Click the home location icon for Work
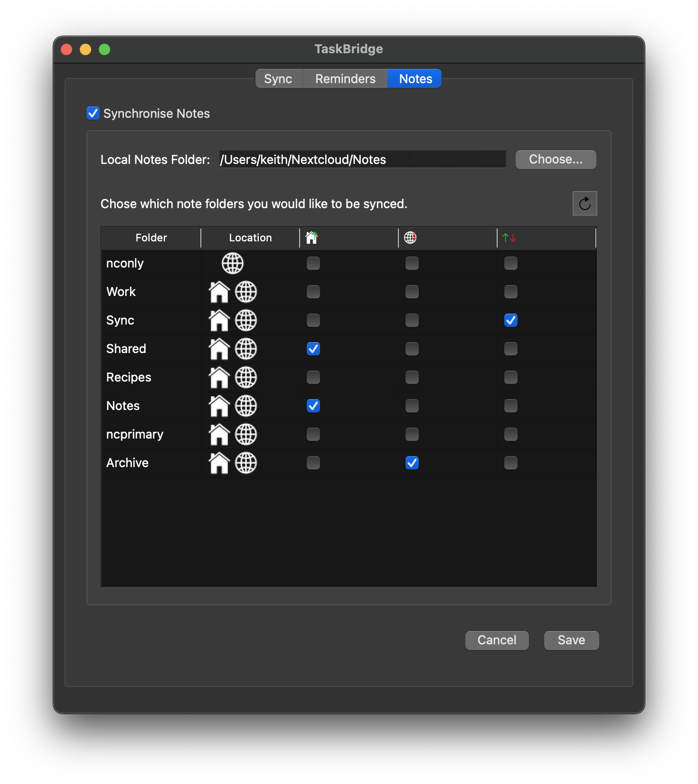Screen dimensions: 698x784 pos(219,292)
